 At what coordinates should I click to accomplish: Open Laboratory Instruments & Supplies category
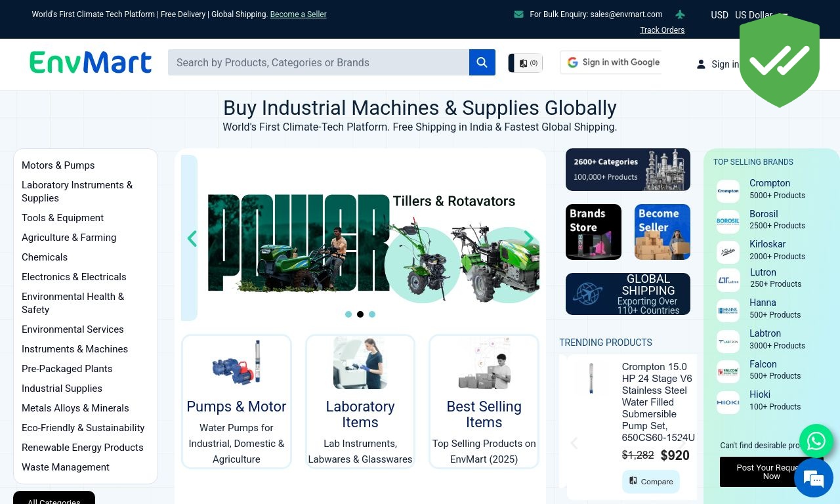click(77, 192)
